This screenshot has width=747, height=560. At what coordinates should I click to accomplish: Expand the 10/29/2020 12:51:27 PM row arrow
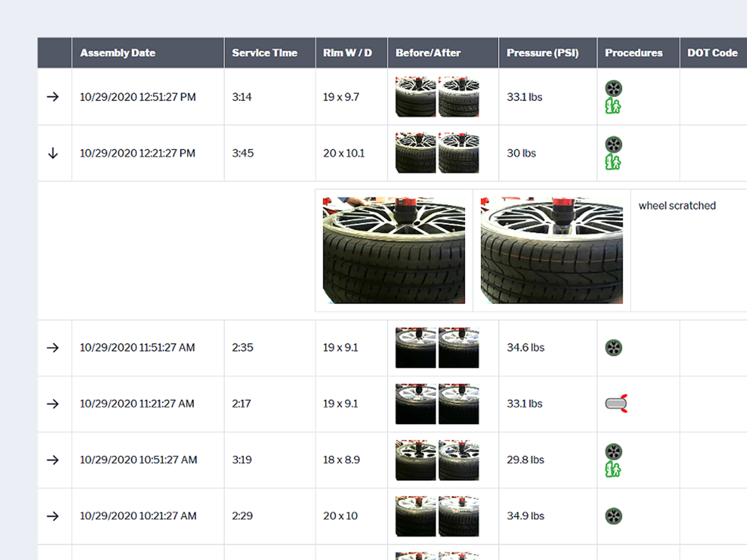(x=53, y=97)
